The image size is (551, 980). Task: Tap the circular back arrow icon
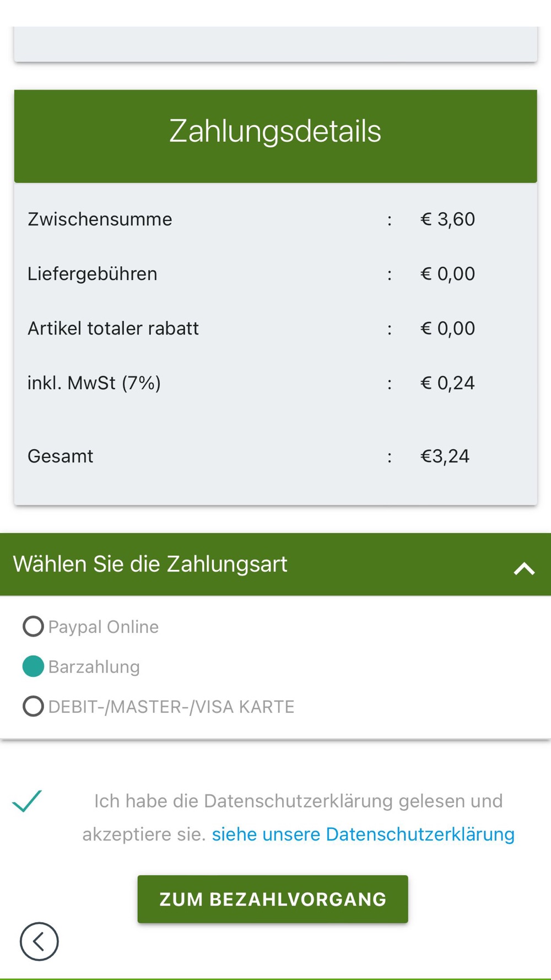(x=39, y=941)
